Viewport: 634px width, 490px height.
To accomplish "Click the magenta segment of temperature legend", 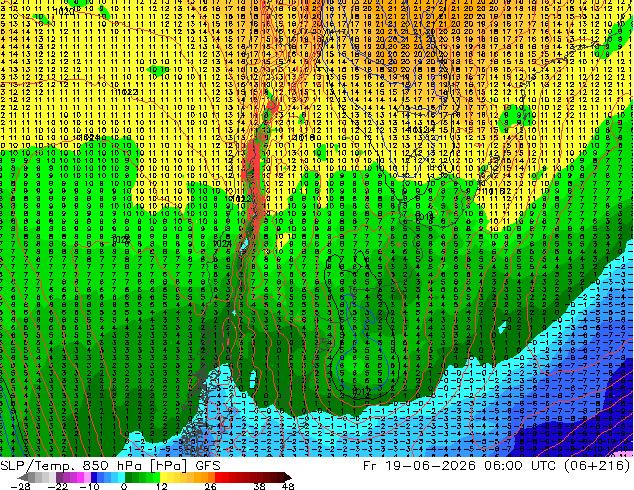I will click(x=80, y=477).
